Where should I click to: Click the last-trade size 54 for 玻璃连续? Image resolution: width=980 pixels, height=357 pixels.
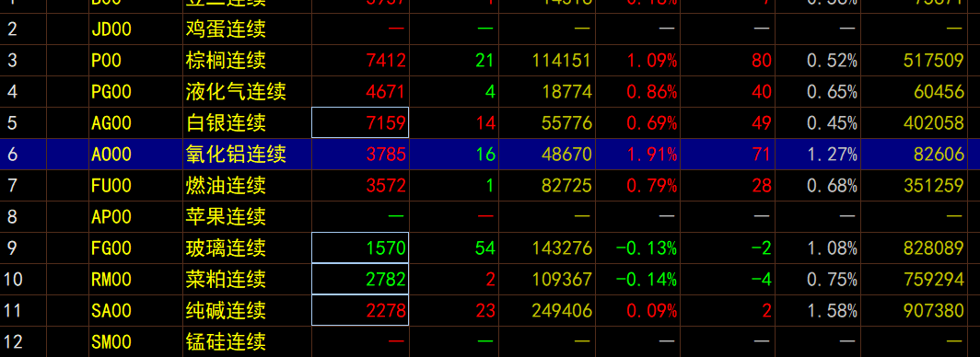485,248
